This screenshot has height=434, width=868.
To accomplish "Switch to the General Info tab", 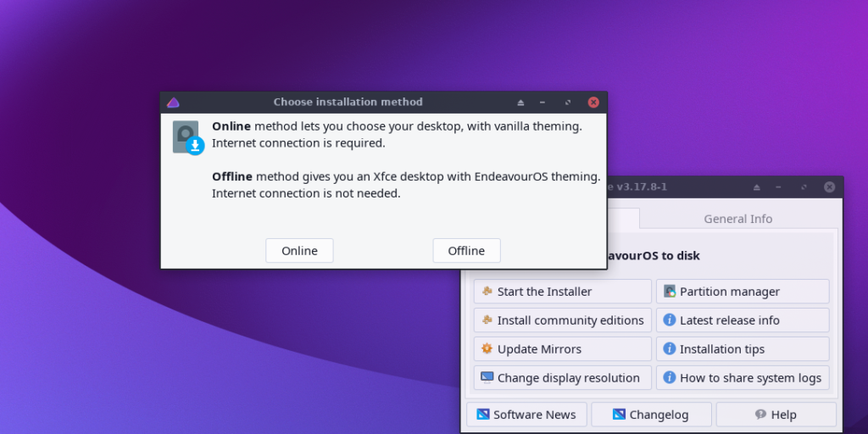I will click(x=738, y=219).
